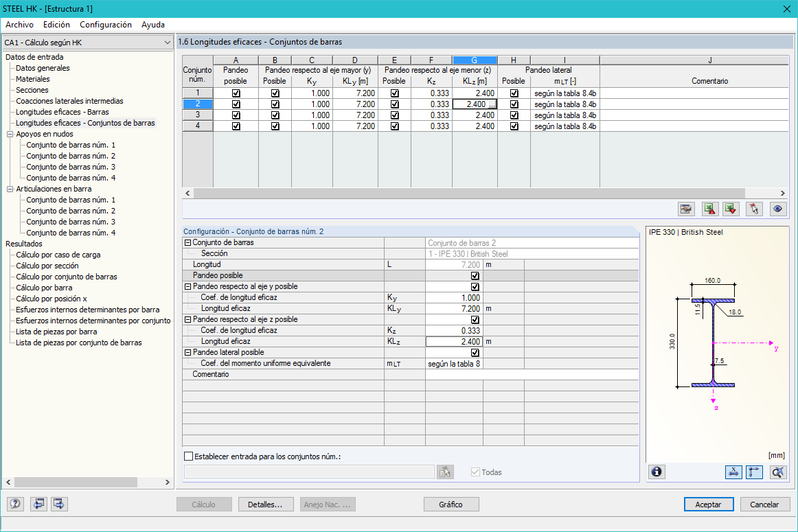The height and width of the screenshot is (532, 798).
Task: Toggle the eye view mode icon
Action: 777,209
